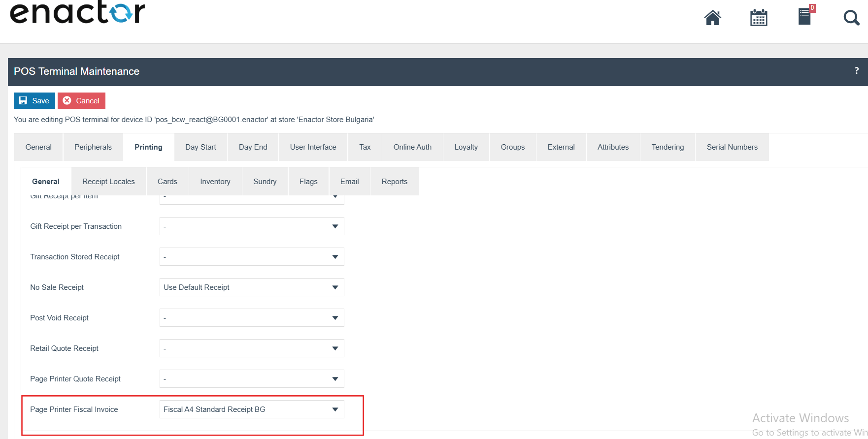868x439 pixels.
Task: Open Retail Quote Receipt dropdown
Action: tap(252, 348)
